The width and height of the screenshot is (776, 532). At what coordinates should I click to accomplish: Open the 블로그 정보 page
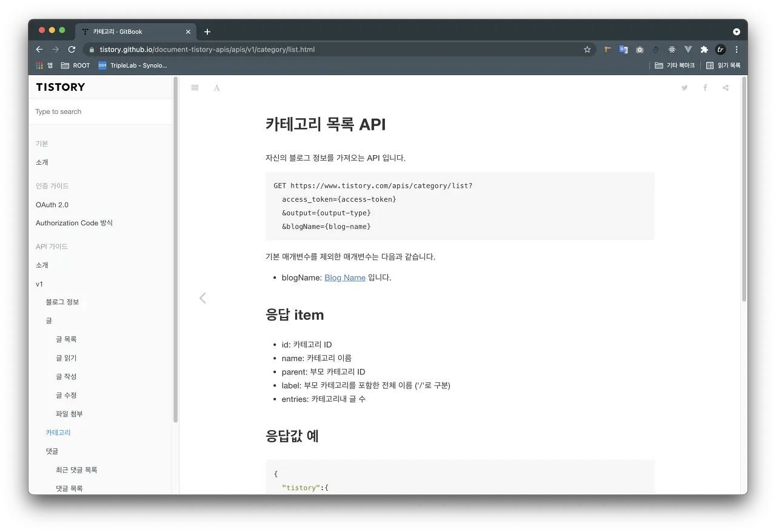(62, 302)
